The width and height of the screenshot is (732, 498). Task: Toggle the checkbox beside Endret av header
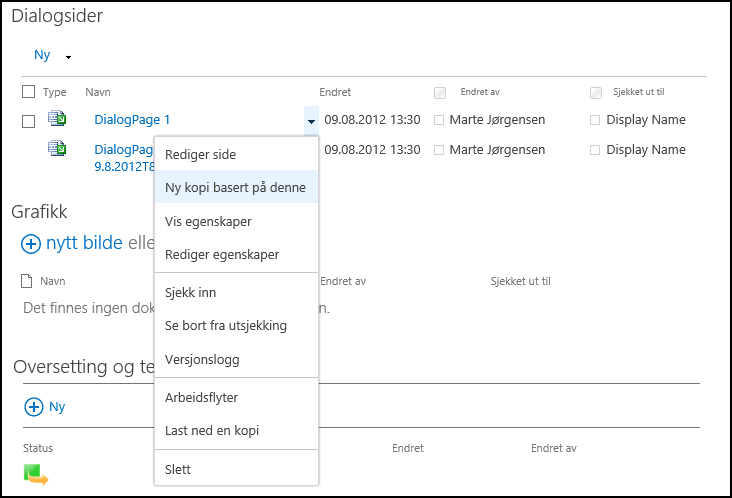click(440, 93)
